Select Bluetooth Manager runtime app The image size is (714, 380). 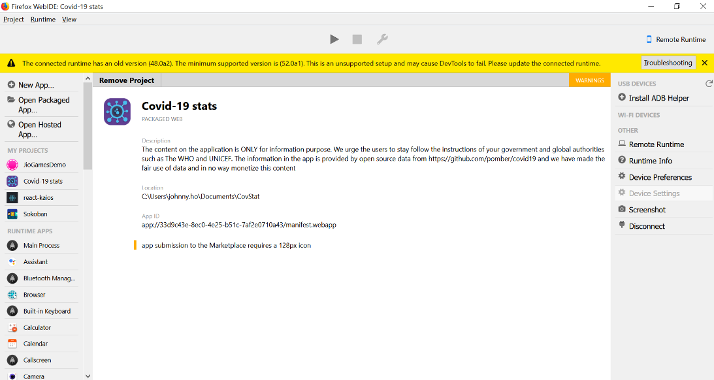pos(42,278)
